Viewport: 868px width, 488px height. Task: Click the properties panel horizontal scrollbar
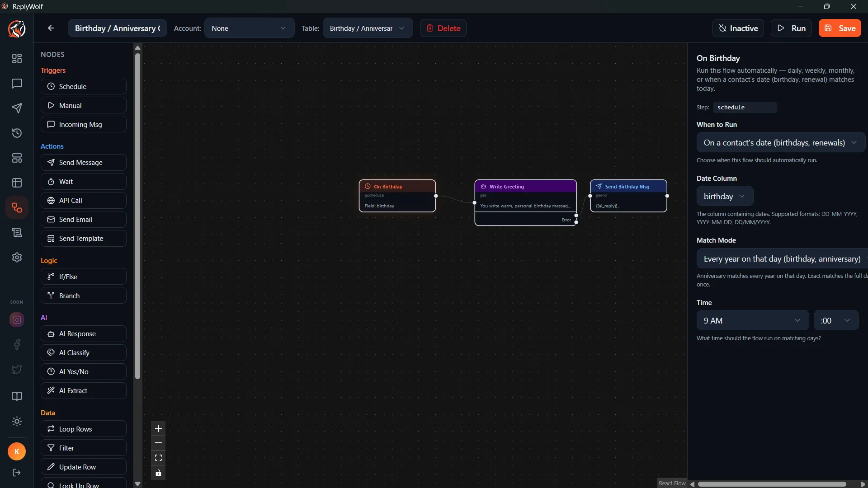click(772, 484)
